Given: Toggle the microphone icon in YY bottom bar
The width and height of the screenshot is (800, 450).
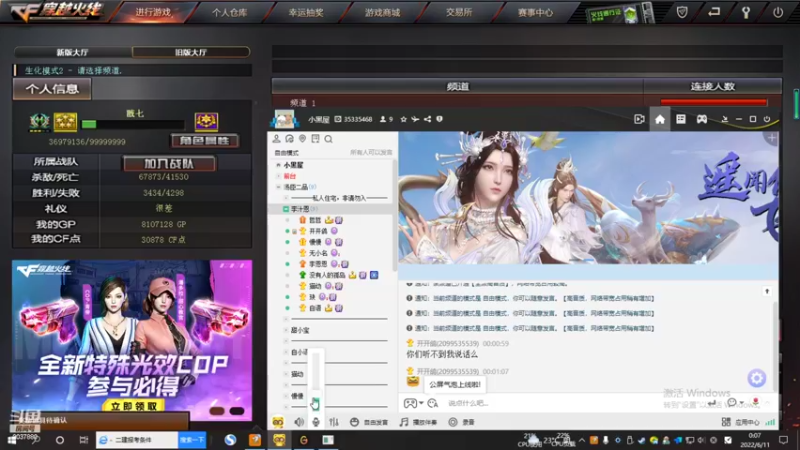Looking at the screenshot, I should [316, 422].
